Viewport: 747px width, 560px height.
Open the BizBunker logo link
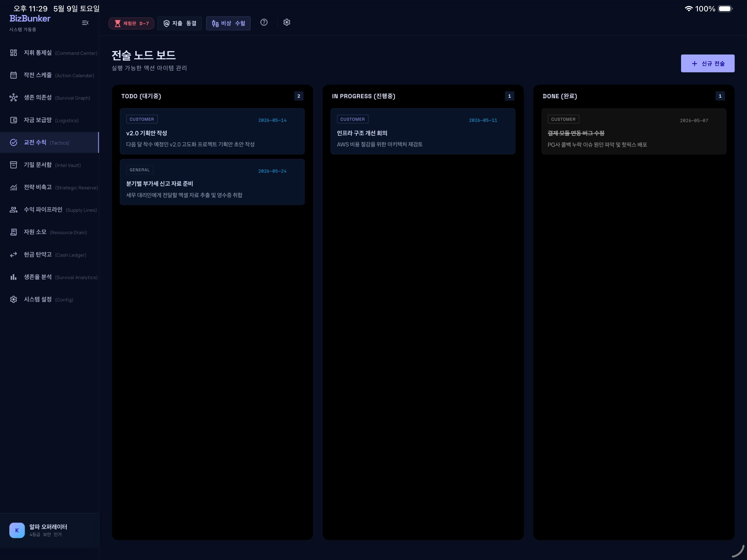point(30,18)
